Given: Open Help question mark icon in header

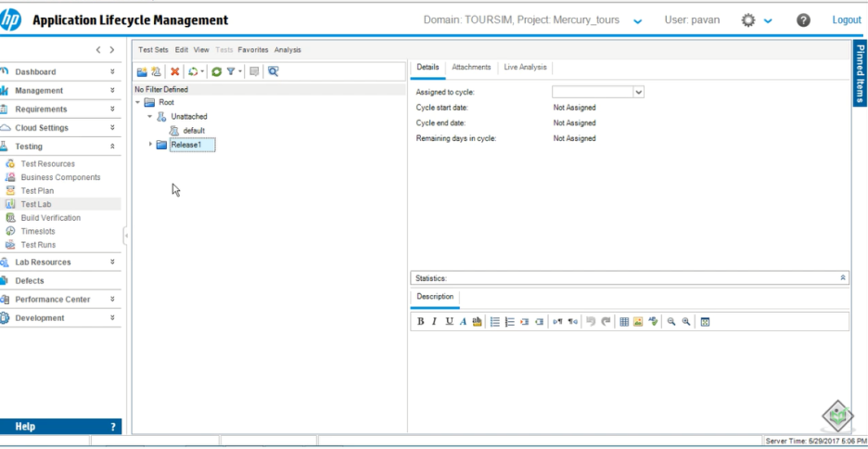Looking at the screenshot, I should 803,20.
